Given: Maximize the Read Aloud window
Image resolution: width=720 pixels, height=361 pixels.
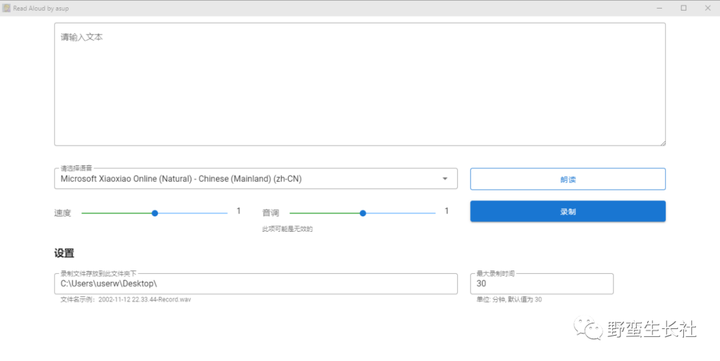Looking at the screenshot, I should pos(683,8).
